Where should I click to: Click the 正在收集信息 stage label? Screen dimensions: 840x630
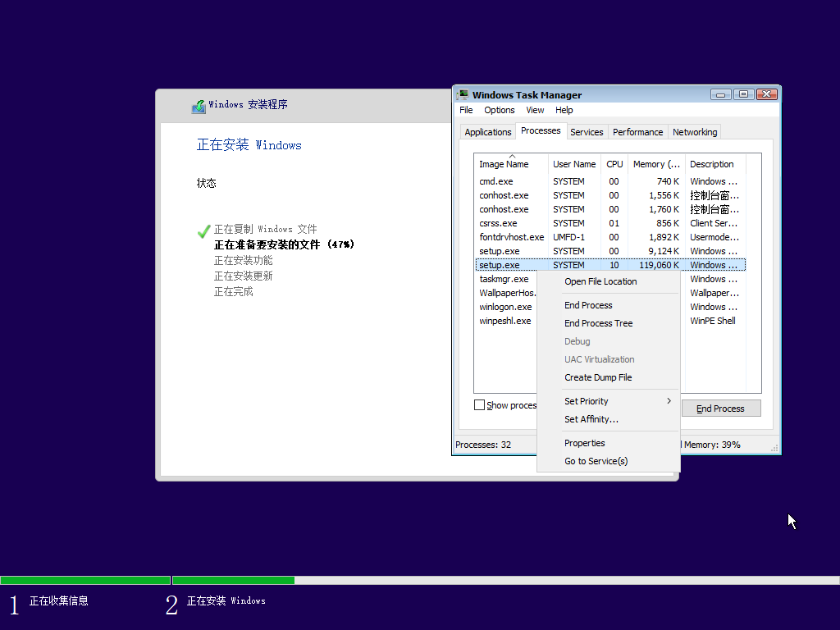[x=59, y=601]
